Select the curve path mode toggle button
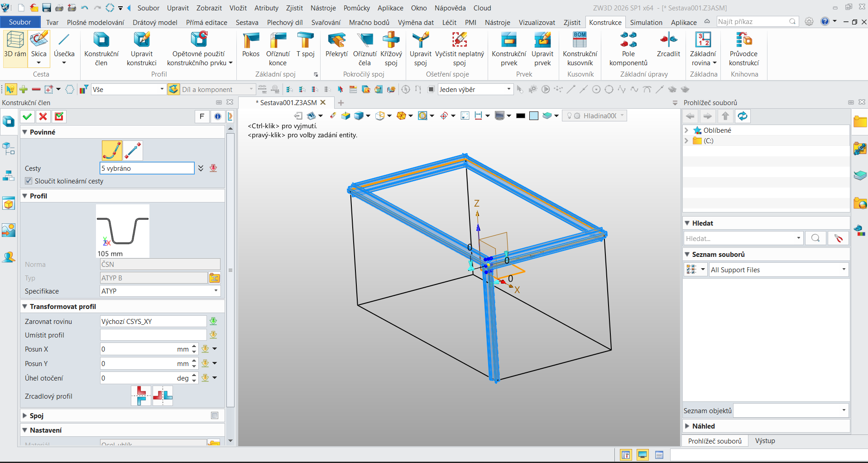The image size is (868, 463). click(x=112, y=151)
